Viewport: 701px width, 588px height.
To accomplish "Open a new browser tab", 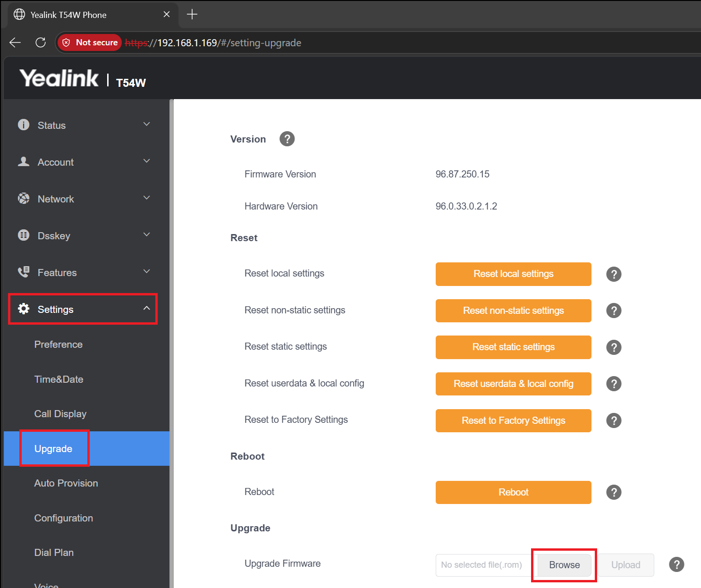I will [x=192, y=15].
